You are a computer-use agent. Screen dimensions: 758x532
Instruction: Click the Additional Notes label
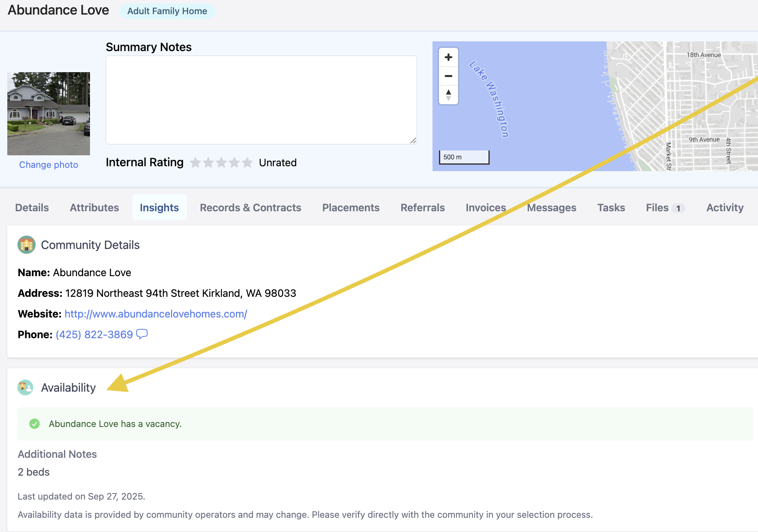tap(57, 454)
